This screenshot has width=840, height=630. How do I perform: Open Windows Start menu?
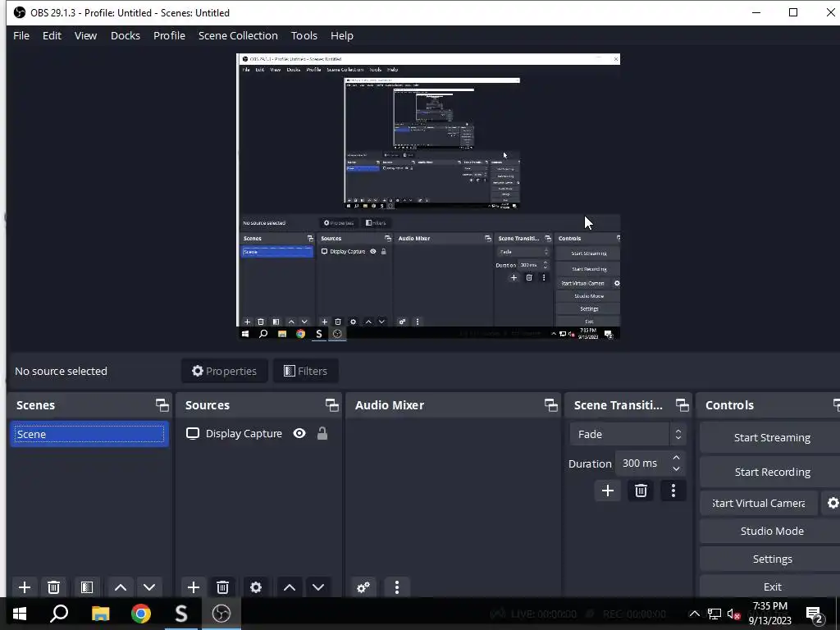[x=20, y=614]
